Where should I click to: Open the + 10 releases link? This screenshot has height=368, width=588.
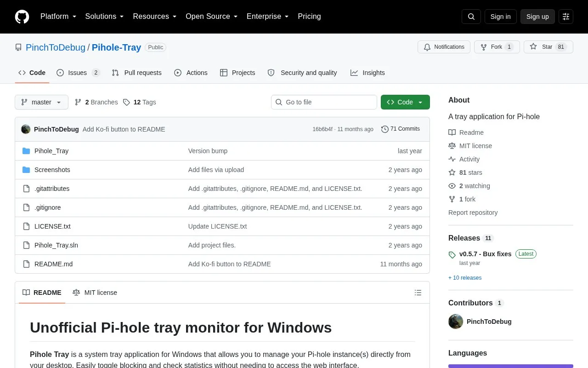pyautogui.click(x=465, y=278)
